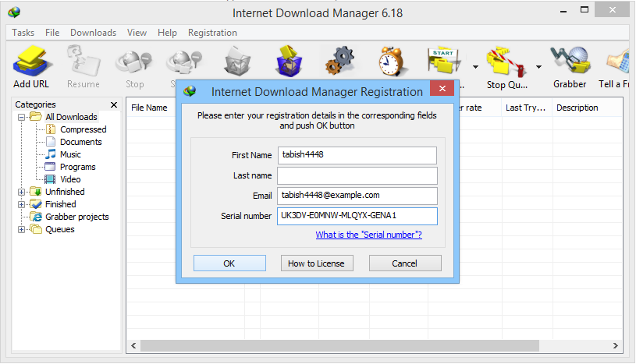Screen dimensions: 636x364
Task: Select the Queues category
Action: (59, 229)
